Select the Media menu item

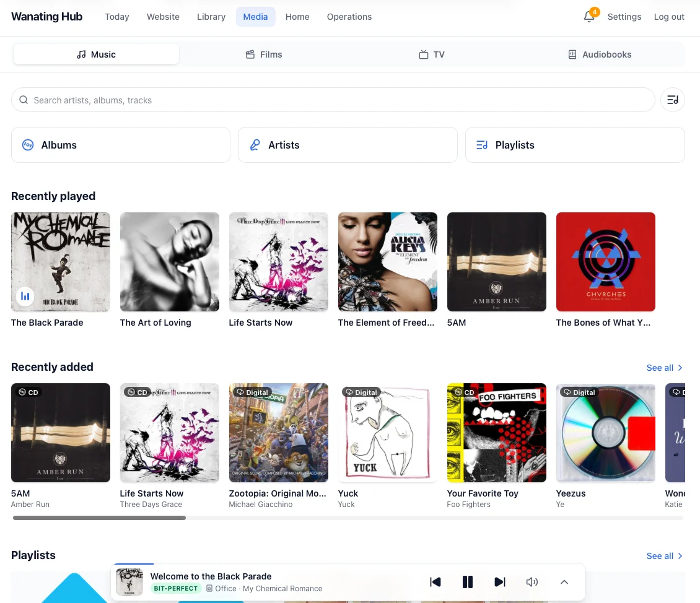pyautogui.click(x=255, y=17)
